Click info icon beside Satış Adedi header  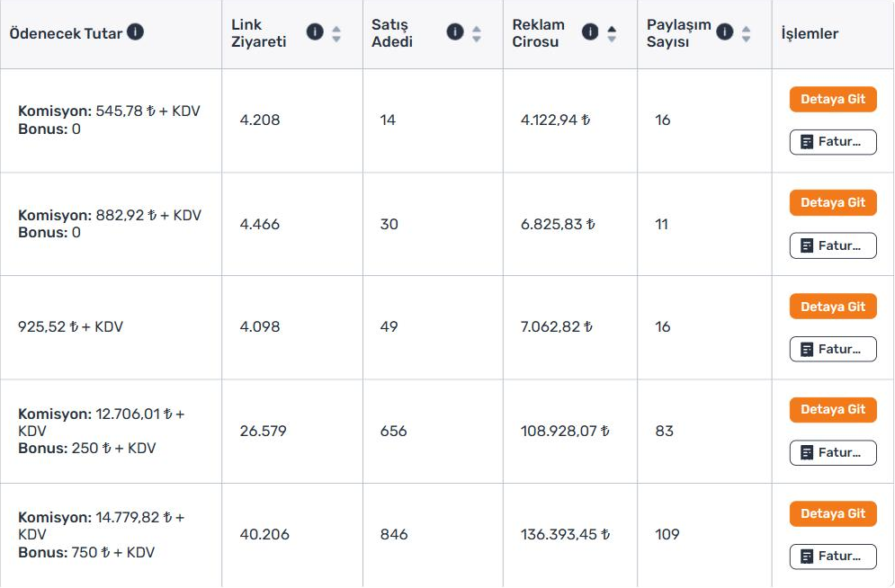[x=455, y=32]
